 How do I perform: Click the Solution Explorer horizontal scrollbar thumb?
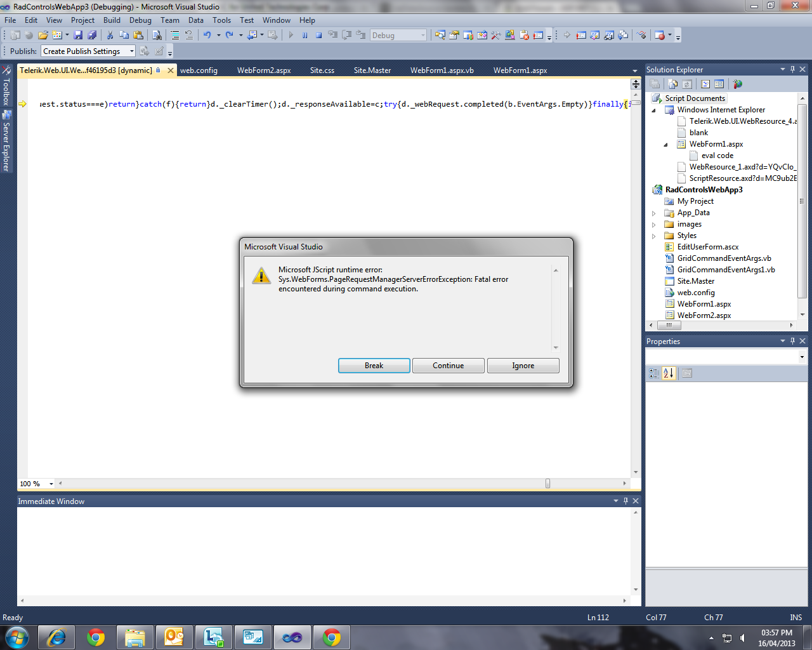click(669, 325)
